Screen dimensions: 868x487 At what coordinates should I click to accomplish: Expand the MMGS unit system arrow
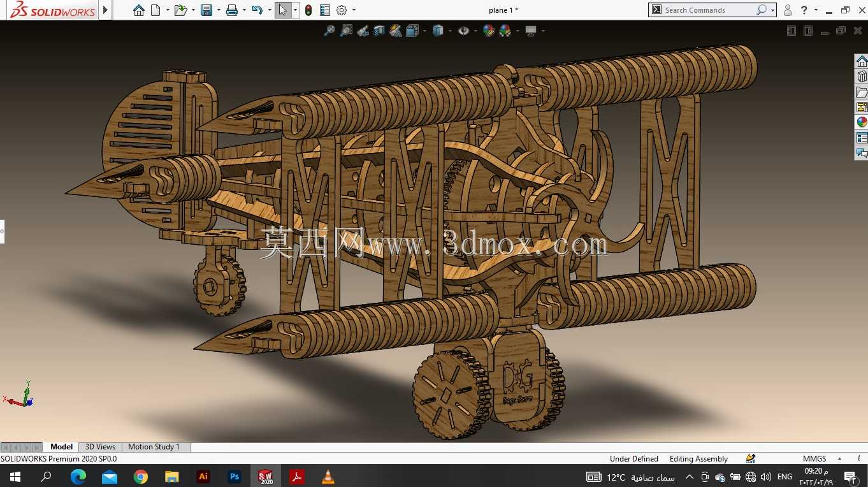coord(839,458)
